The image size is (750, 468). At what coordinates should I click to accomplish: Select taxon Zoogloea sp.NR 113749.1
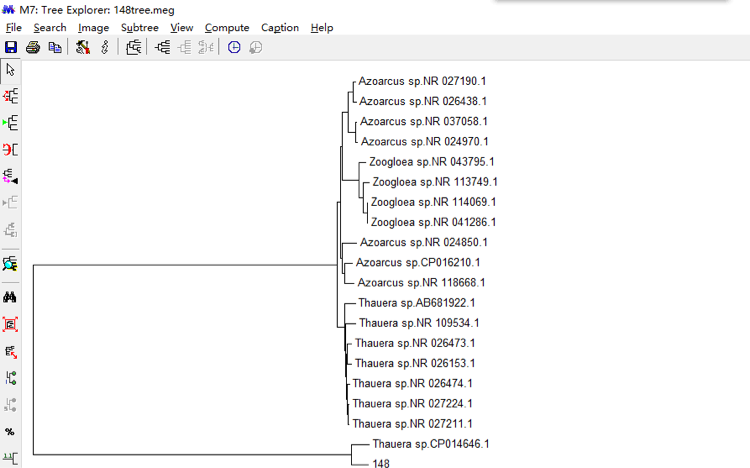[435, 182]
